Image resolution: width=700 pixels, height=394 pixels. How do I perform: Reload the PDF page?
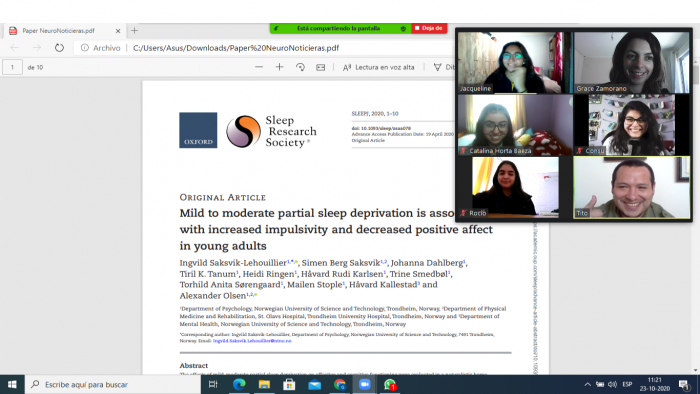pyautogui.click(x=59, y=48)
